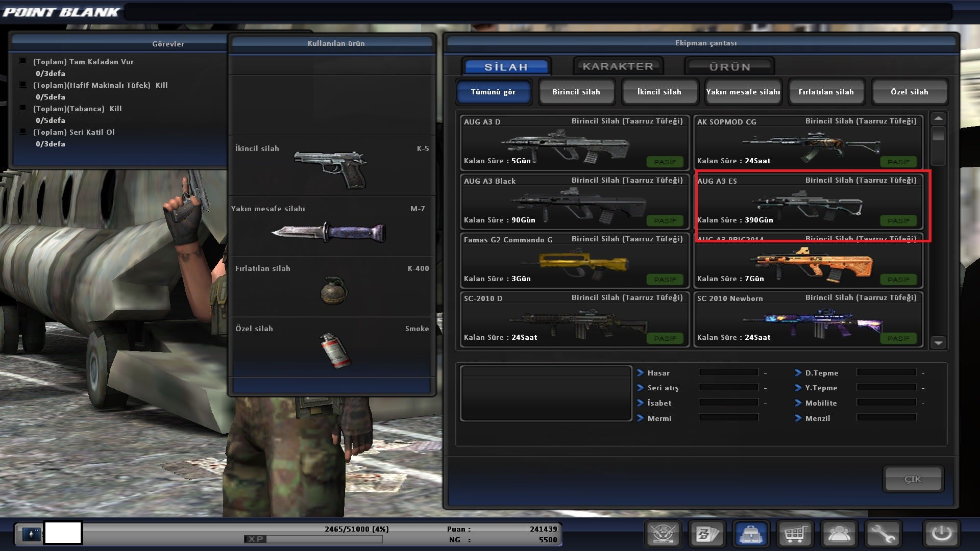
Task: Click the weapon description box
Action: 546,393
